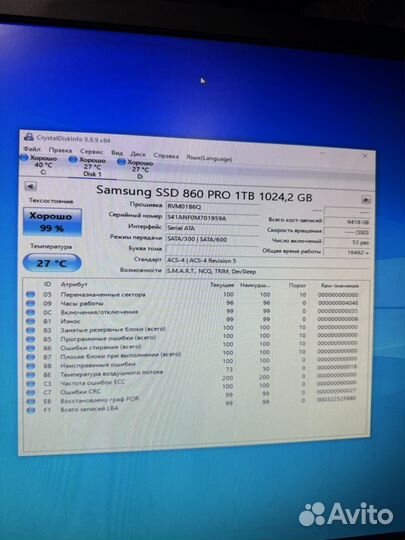This screenshot has width=405, height=540.
Task: Click the Прошивка field RVM01B6Q
Action: click(212, 207)
